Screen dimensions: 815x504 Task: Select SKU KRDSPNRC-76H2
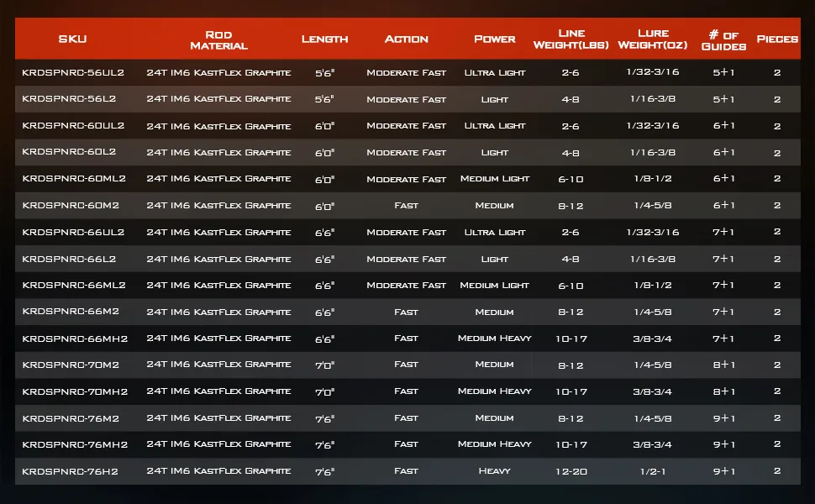coord(70,472)
